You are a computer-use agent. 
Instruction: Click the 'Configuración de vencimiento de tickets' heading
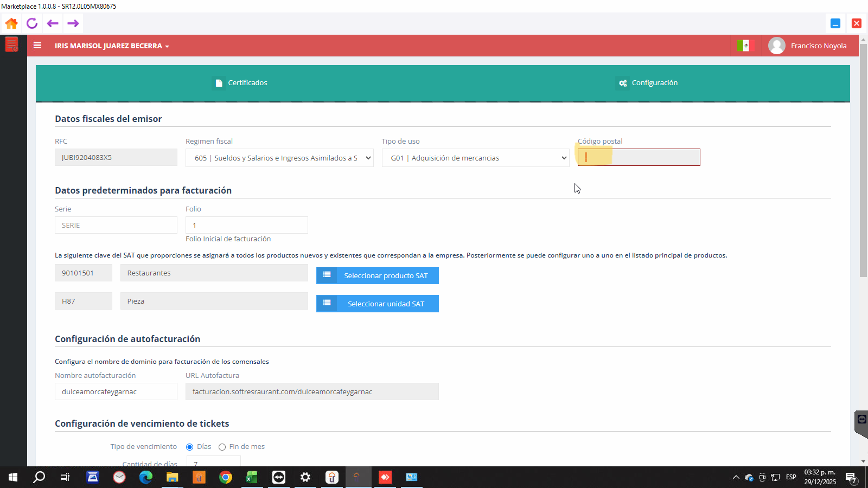tap(142, 423)
